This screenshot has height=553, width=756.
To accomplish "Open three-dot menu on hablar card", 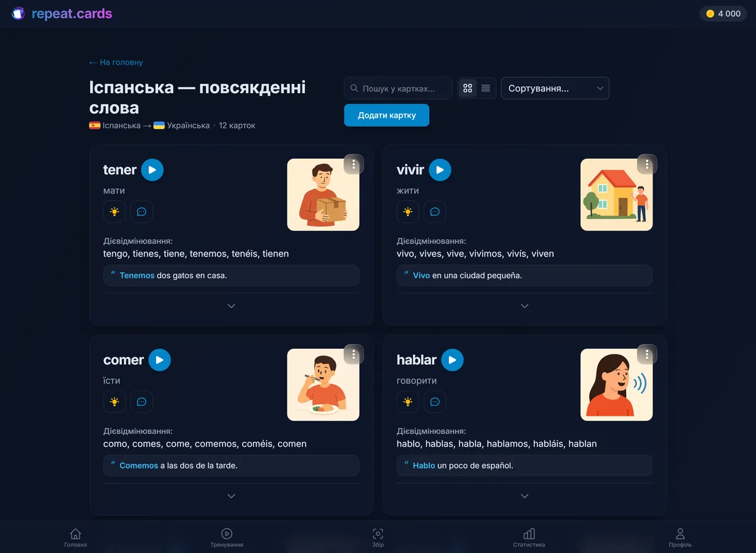I will [647, 355].
